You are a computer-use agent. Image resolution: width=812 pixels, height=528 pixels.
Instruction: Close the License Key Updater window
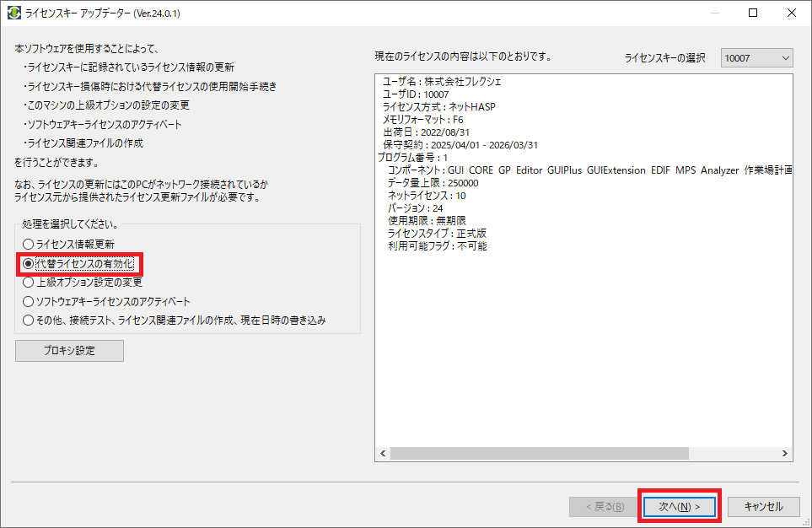point(792,13)
